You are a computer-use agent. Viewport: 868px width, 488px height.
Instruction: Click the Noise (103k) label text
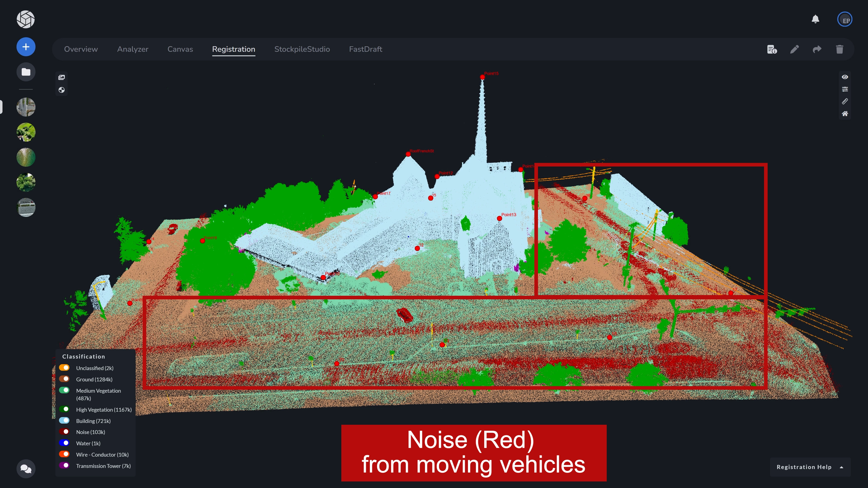click(x=91, y=432)
